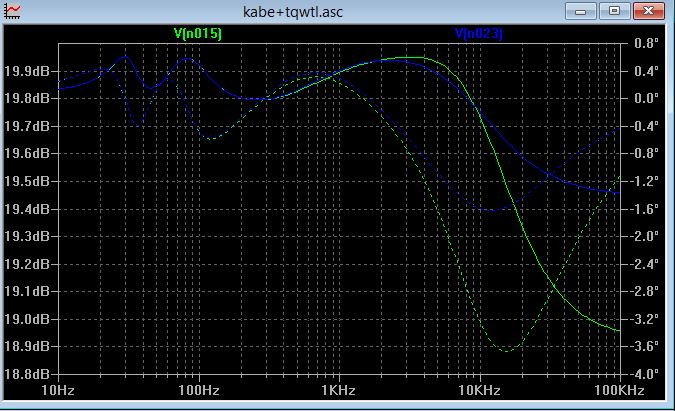The width and height of the screenshot is (675, 411).
Task: Click the -0.8° phase axis label
Action: pyautogui.click(x=643, y=154)
